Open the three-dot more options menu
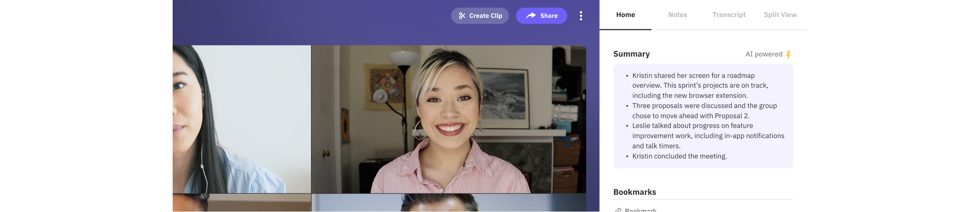 (x=581, y=16)
